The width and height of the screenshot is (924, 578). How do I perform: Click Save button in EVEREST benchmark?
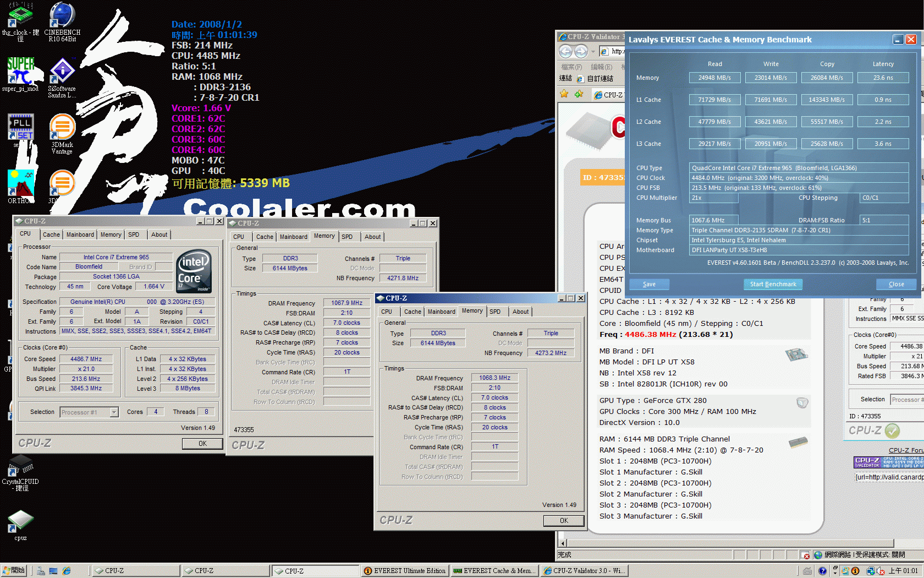649,285
